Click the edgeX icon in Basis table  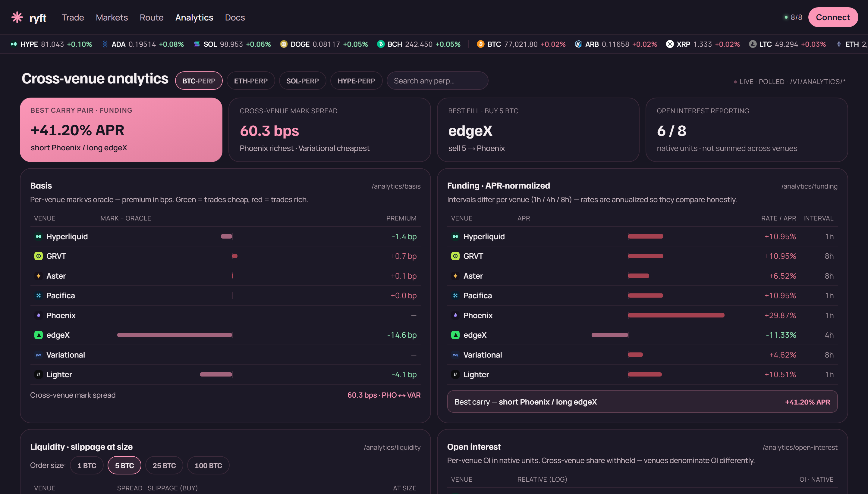point(39,335)
